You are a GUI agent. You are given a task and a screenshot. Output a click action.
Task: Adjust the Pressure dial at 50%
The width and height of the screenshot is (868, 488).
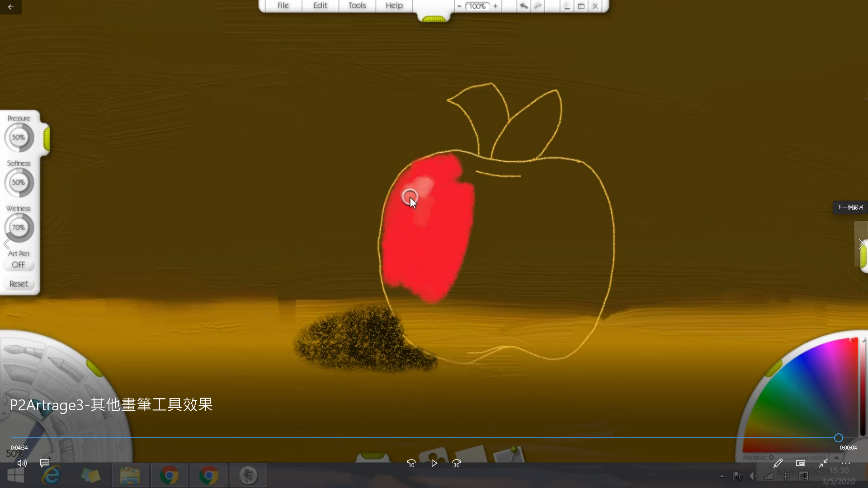[x=19, y=137]
